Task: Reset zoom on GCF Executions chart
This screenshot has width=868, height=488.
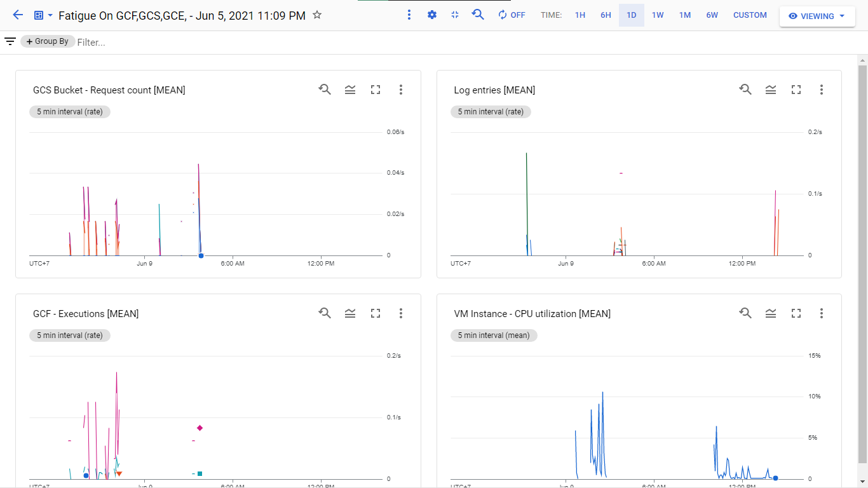Action: [325, 313]
